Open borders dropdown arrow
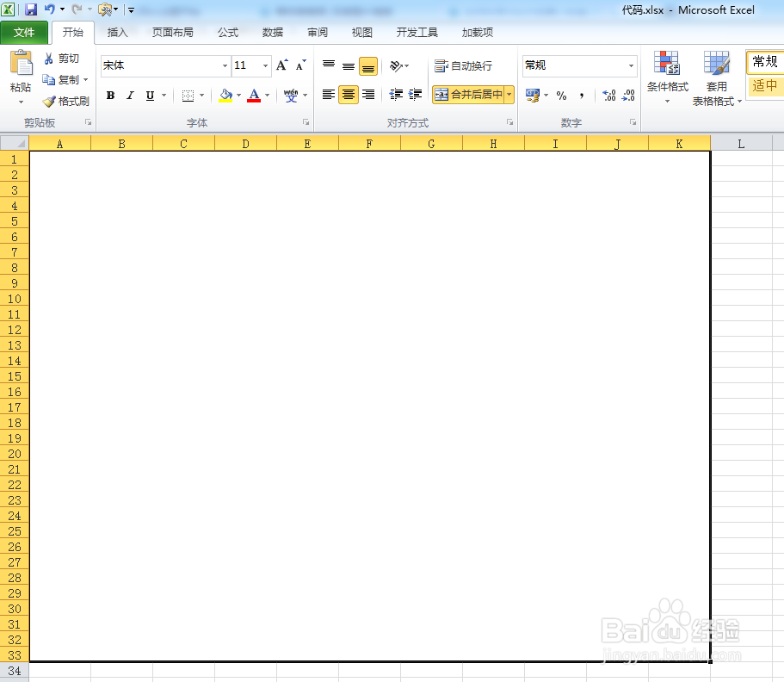 click(x=202, y=95)
